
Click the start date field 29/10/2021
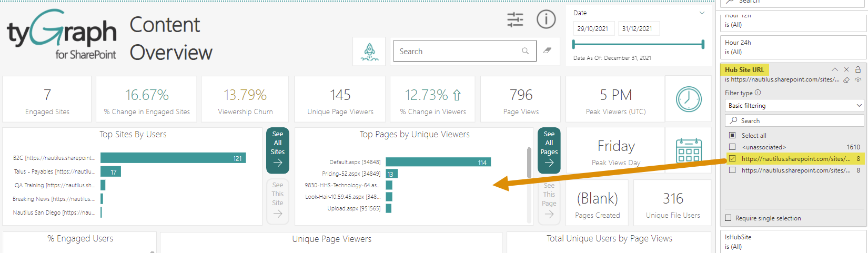pyautogui.click(x=594, y=29)
